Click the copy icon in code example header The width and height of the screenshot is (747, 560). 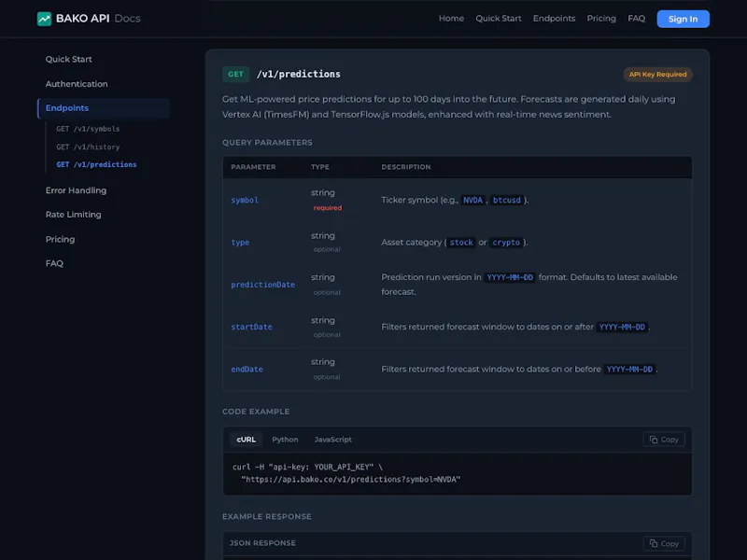point(654,440)
